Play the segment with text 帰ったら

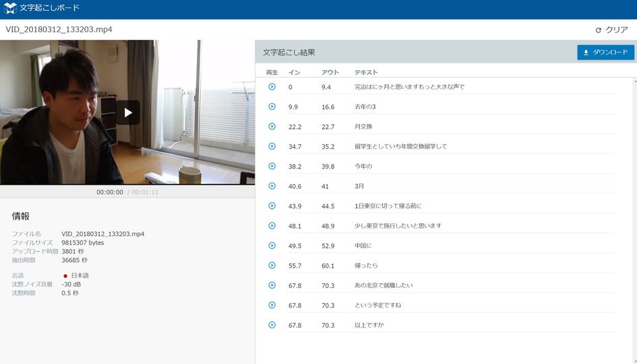coord(272,266)
